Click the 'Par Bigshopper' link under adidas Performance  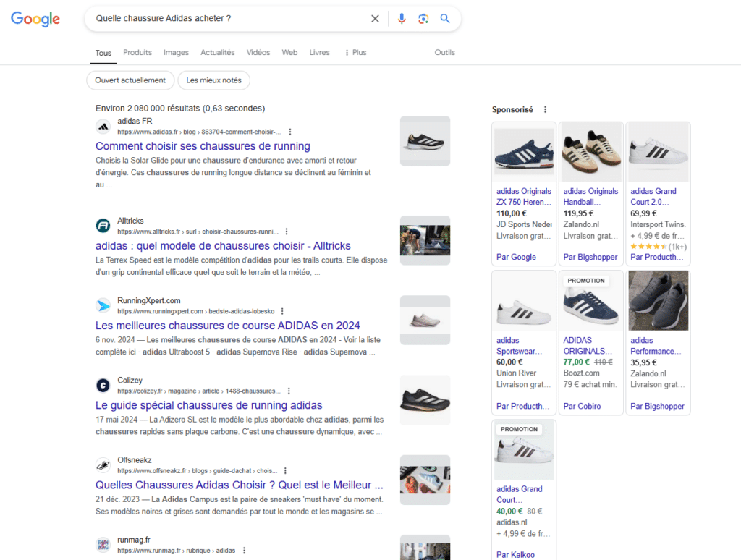point(657,407)
